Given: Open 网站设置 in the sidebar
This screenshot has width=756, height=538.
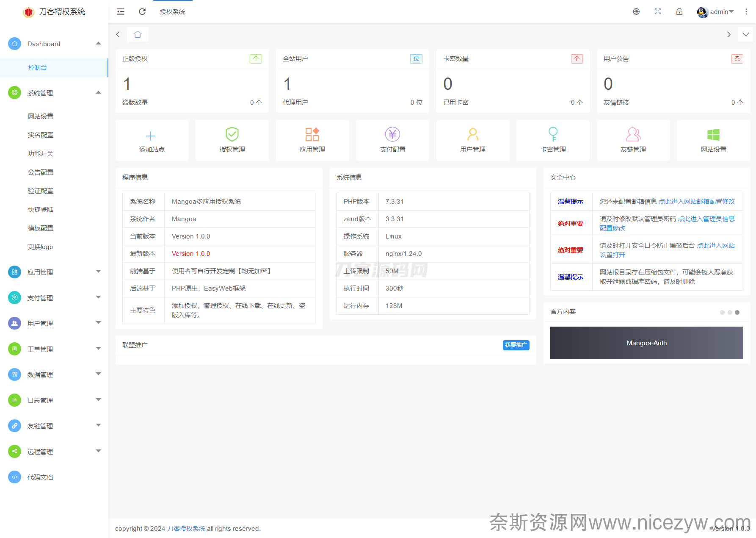Looking at the screenshot, I should tap(54, 116).
